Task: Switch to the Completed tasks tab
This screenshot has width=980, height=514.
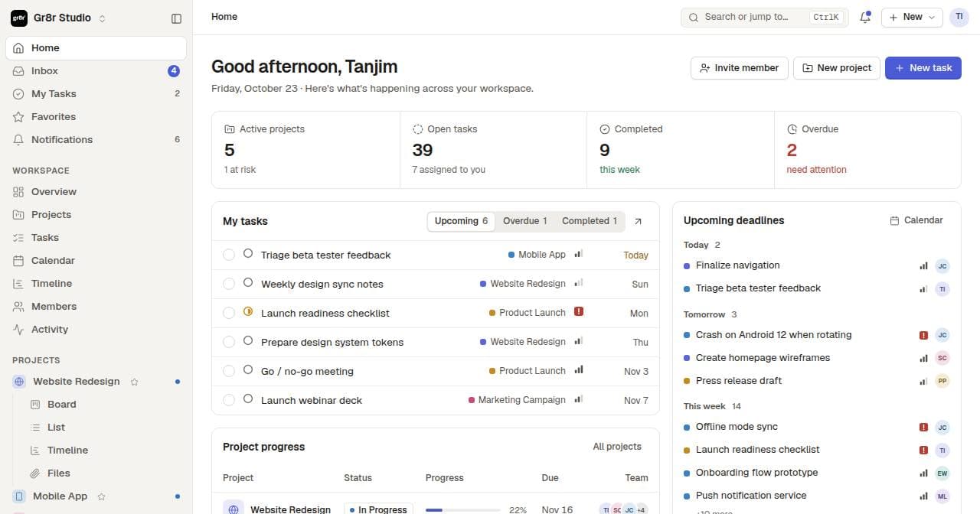Action: click(590, 221)
